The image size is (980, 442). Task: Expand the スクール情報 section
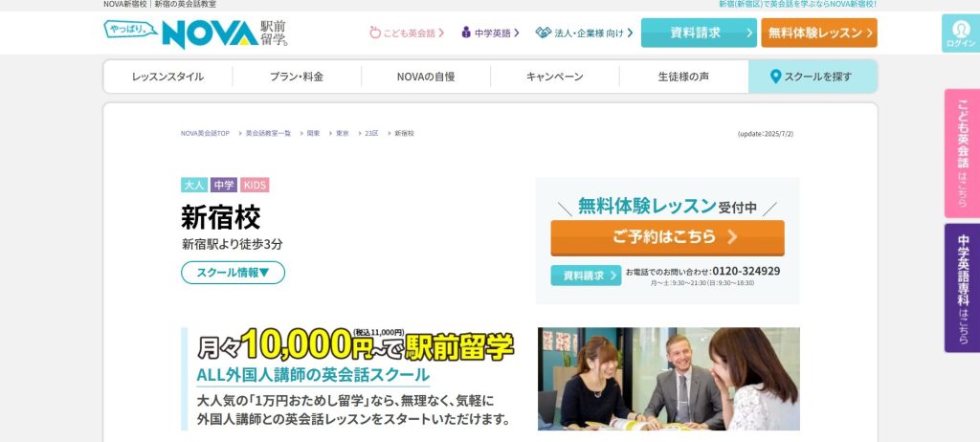coord(234,273)
